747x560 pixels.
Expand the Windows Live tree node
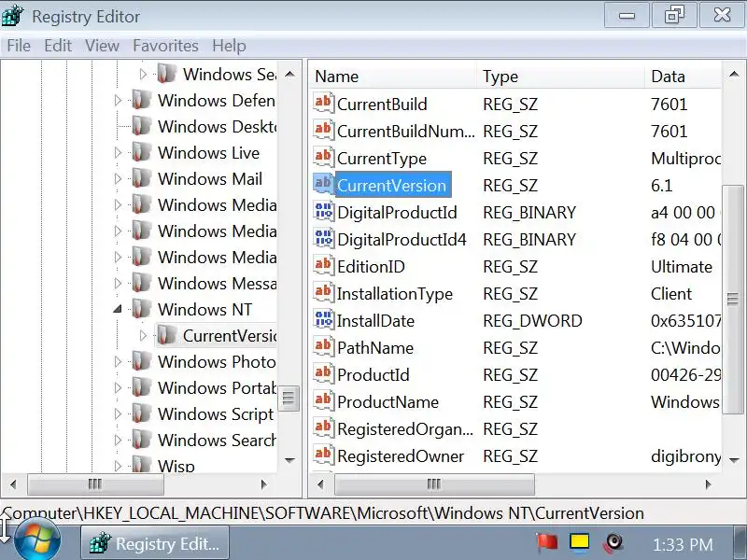click(118, 152)
